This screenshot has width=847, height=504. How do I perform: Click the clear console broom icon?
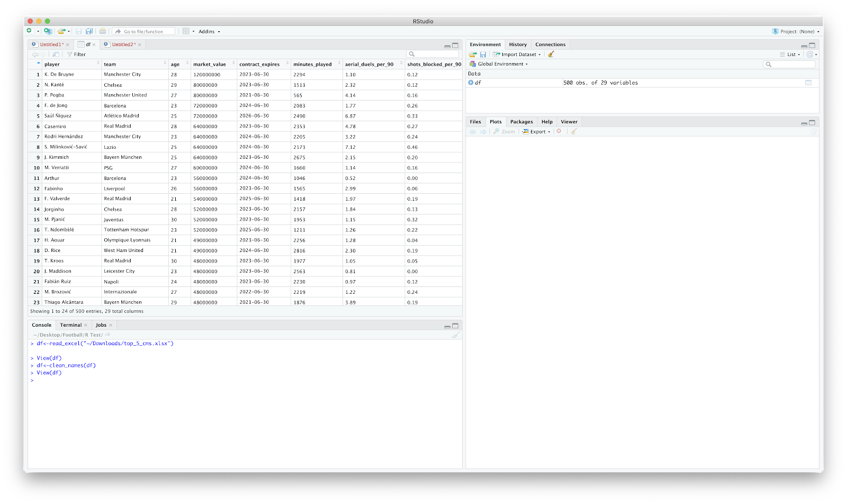455,335
